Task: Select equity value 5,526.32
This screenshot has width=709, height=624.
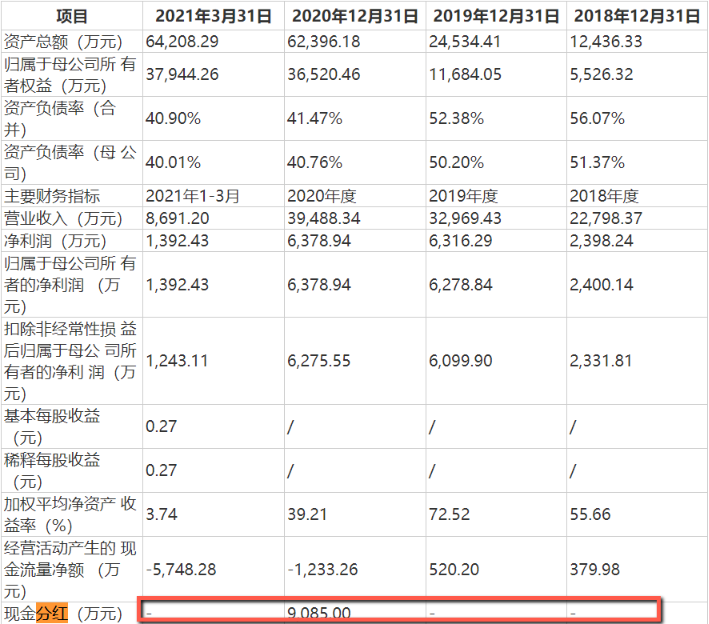Action: [x=601, y=74]
